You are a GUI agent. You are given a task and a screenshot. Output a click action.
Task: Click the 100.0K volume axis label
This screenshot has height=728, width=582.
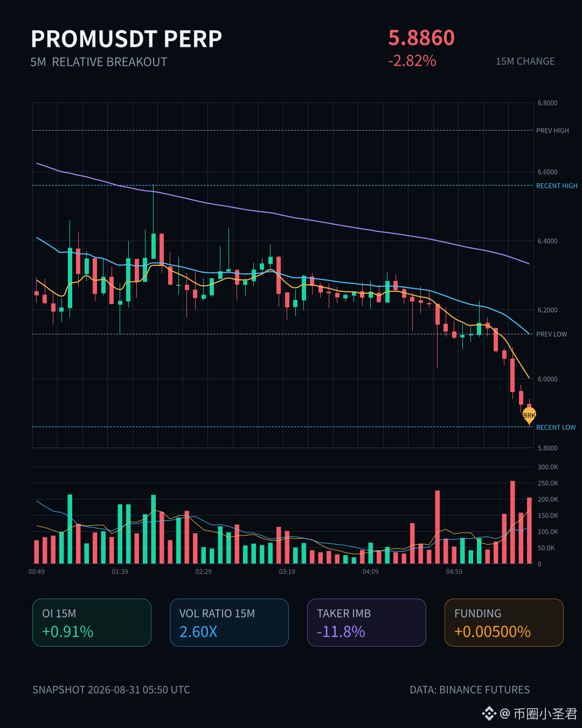[548, 532]
